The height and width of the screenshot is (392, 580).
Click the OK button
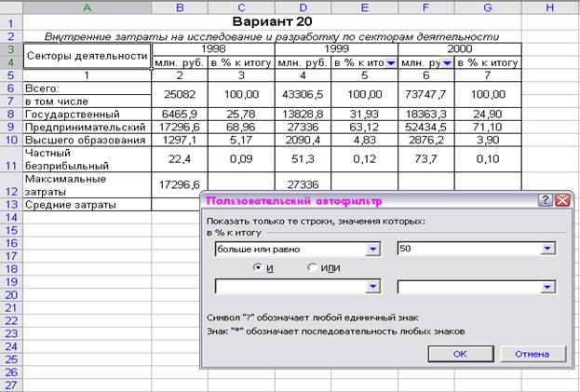point(461,354)
